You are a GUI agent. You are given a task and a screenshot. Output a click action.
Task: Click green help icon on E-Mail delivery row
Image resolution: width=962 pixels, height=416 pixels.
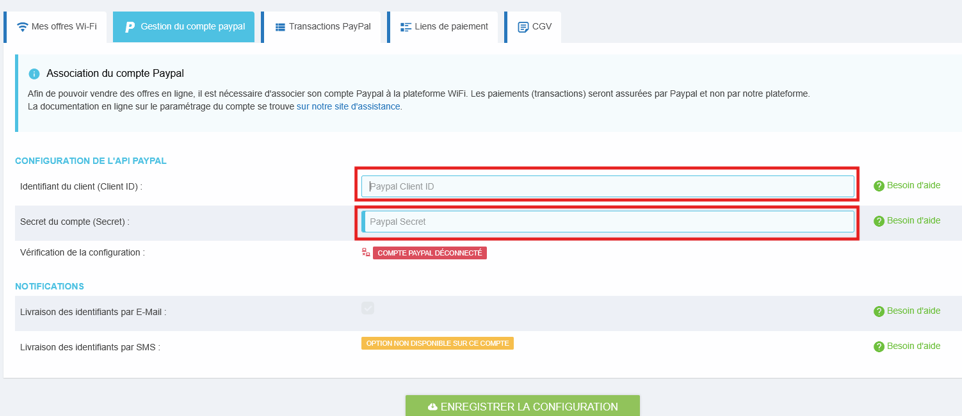[879, 311]
